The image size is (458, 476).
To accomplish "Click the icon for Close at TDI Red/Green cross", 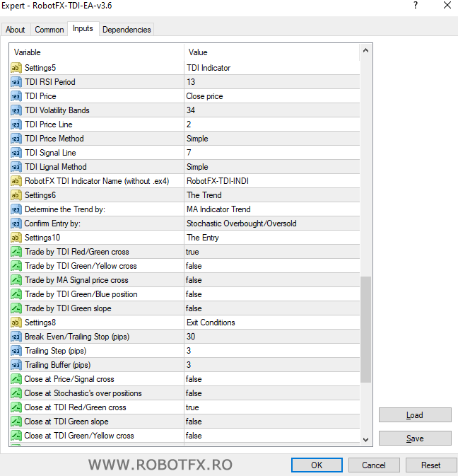I will 16,407.
